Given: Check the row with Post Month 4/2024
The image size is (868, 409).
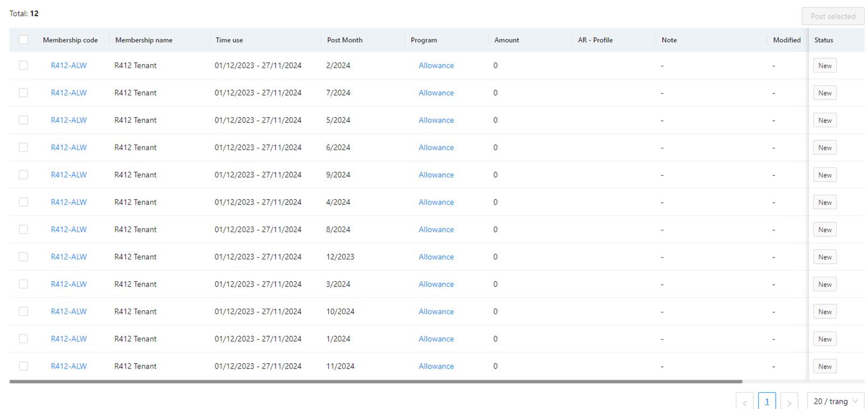Looking at the screenshot, I should [23, 202].
